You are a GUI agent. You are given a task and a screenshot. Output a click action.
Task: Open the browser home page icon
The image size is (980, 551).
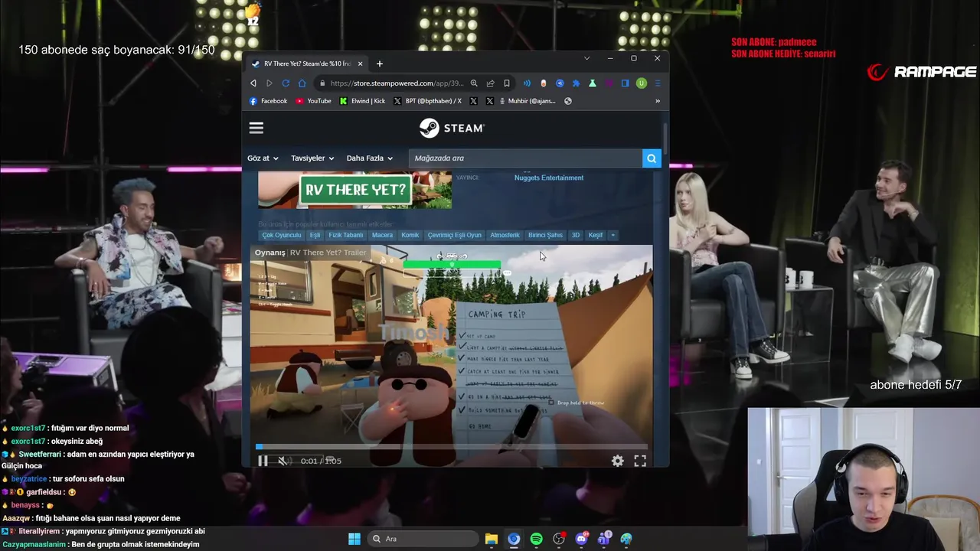click(x=302, y=83)
